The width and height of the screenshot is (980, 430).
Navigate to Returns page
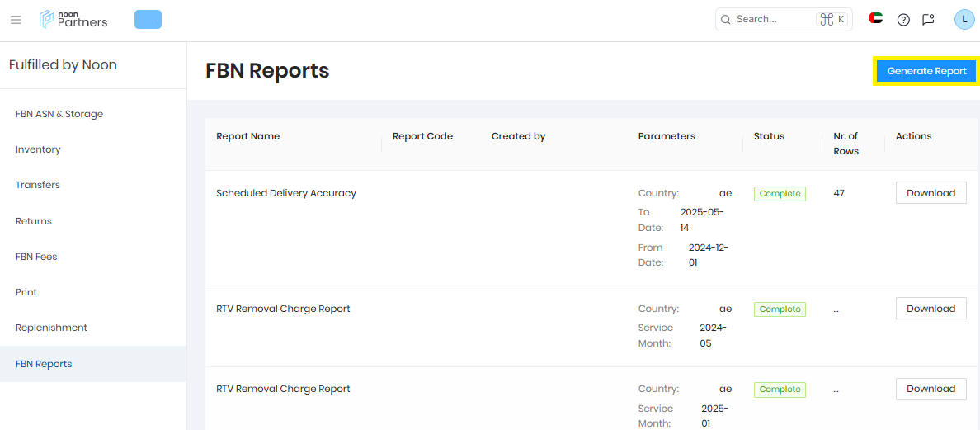tap(93, 220)
